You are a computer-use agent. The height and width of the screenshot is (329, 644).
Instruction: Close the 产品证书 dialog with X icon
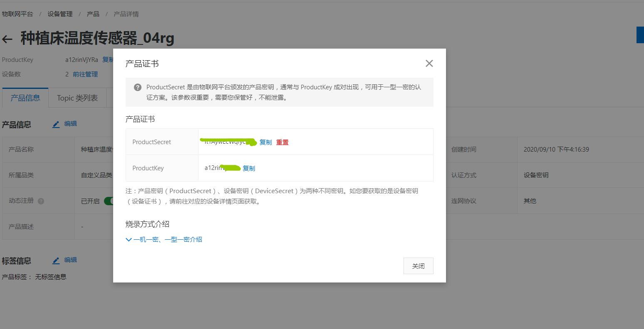point(429,63)
